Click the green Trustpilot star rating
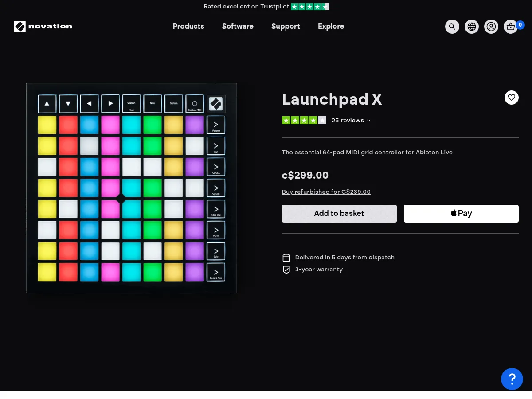The width and height of the screenshot is (532, 399). (304, 120)
